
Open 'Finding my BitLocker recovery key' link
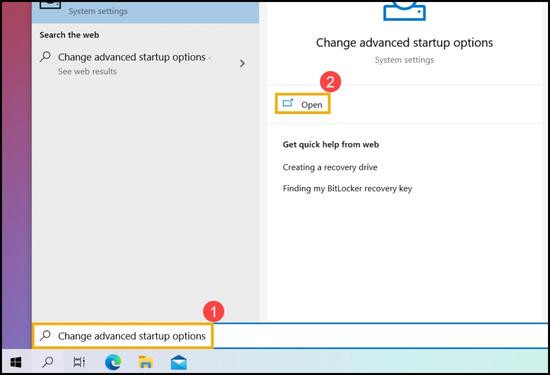click(x=347, y=189)
